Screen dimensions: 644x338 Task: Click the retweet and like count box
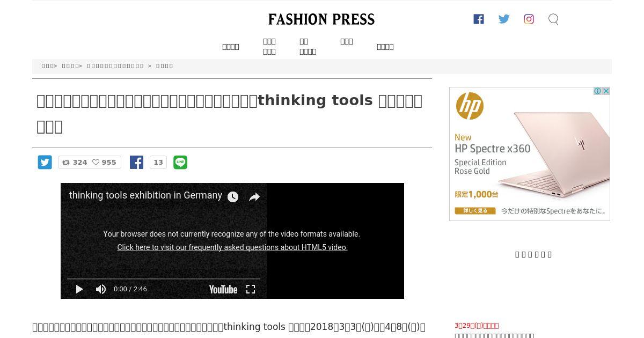pos(90,163)
